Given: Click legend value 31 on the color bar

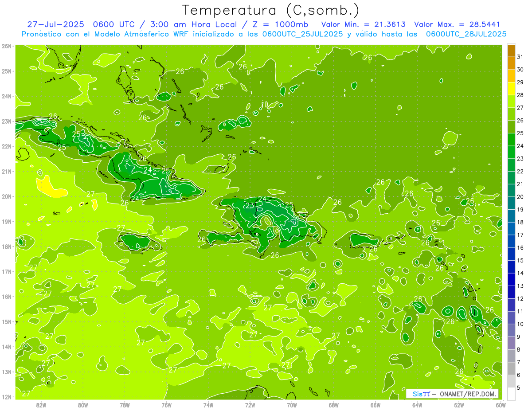Looking at the screenshot, I should 520,56.
